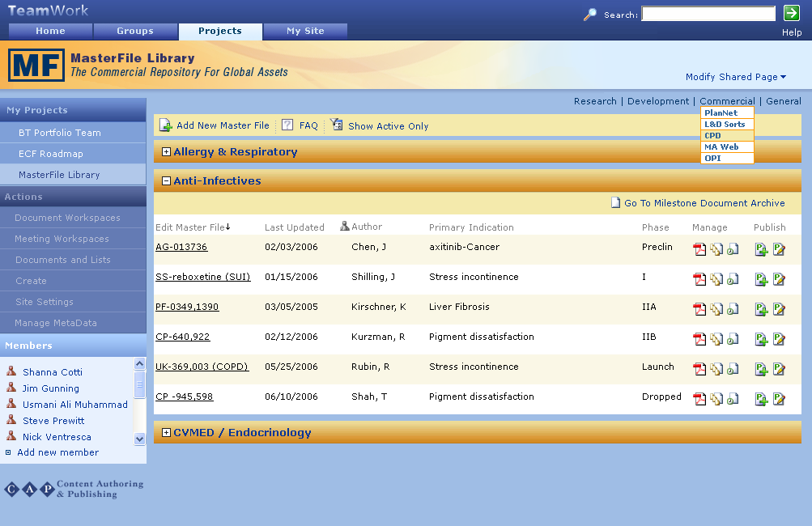812x526 pixels.
Task: Open the Help link
Action: pos(792,32)
